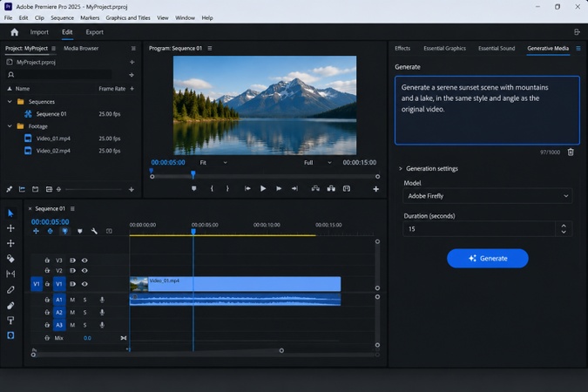The height and width of the screenshot is (392, 588).
Task: Open the File menu
Action: (x=8, y=17)
